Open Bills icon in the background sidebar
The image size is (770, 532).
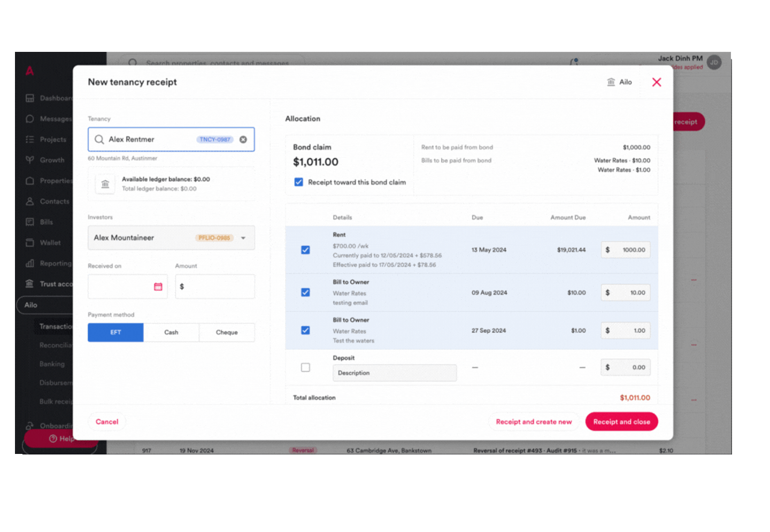[x=30, y=222]
